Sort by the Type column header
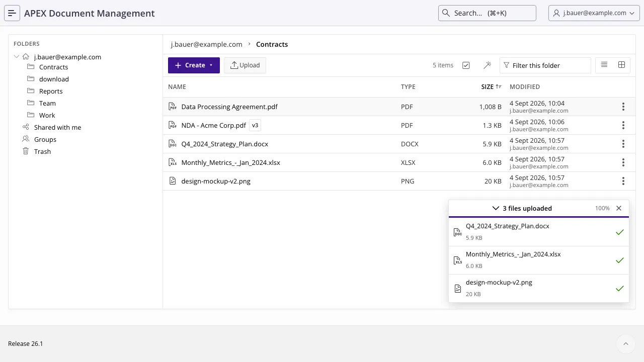Screen dimensions: 644x362 (408, 86)
